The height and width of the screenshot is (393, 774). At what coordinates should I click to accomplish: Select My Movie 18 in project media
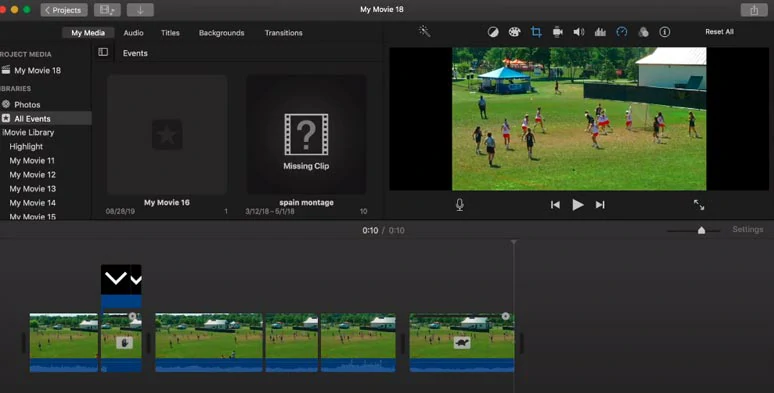pyautogui.click(x=38, y=70)
